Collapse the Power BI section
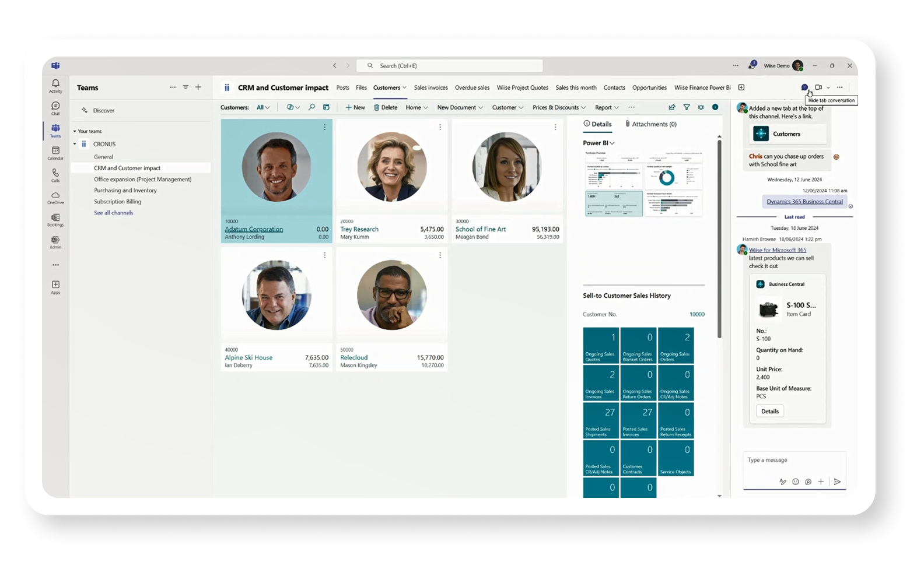The width and height of the screenshot is (924, 583). (598, 143)
